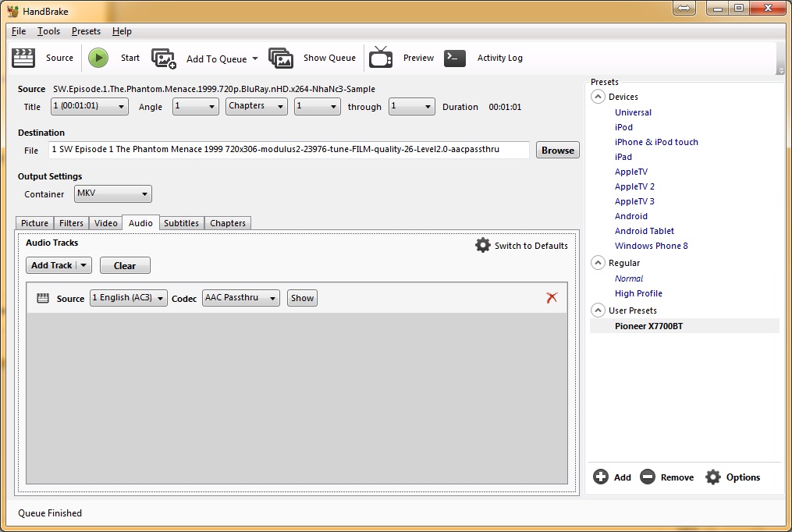Click the Add To Queue icon
792x532 pixels.
click(164, 59)
